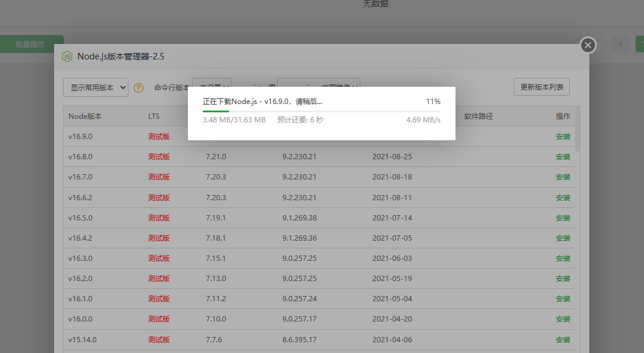Click 安装 for v16.5.0
Image resolution: width=644 pixels, height=353 pixels.
[563, 218]
